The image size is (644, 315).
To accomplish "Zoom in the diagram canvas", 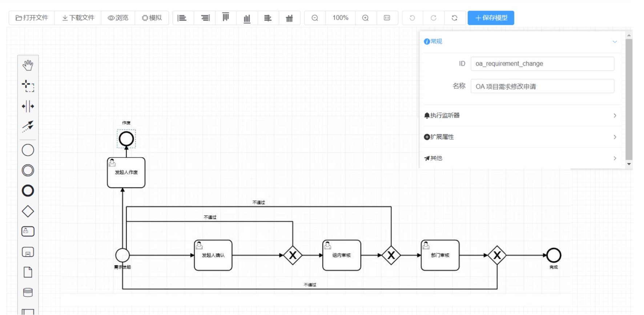I will pos(366,18).
